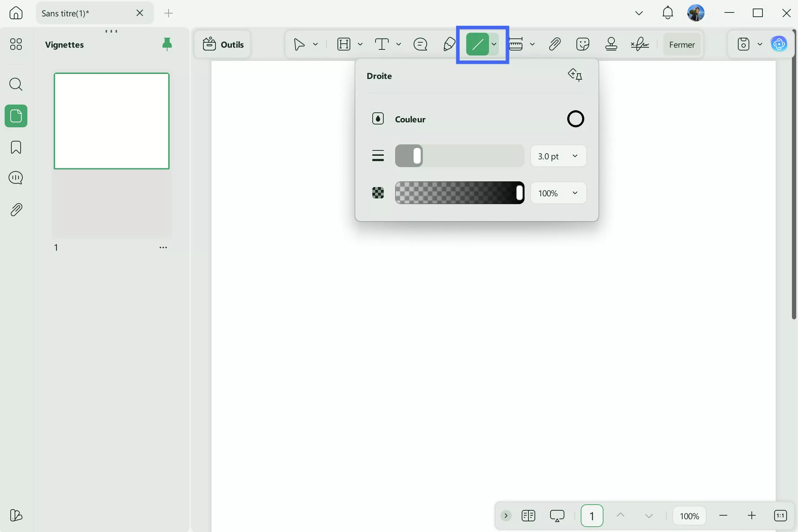Viewport: 798px width, 532px height.
Task: Open the 3.0 pt line thickness dropdown
Action: 558,156
